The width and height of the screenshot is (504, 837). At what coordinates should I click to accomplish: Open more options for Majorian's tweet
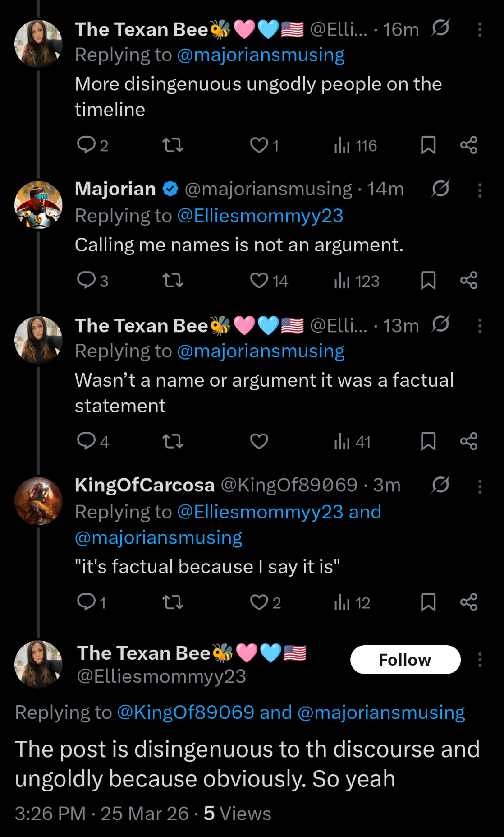(480, 190)
